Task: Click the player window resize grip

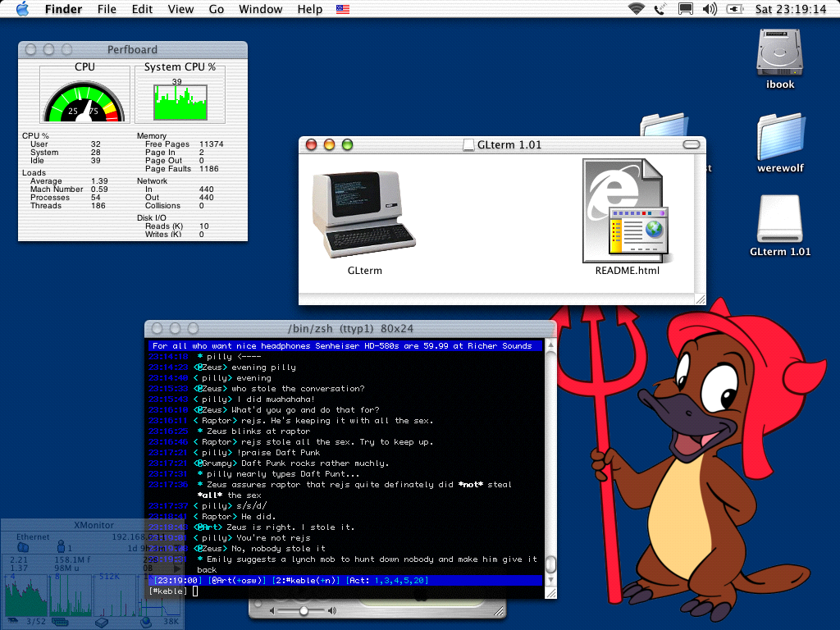Action: (499, 610)
